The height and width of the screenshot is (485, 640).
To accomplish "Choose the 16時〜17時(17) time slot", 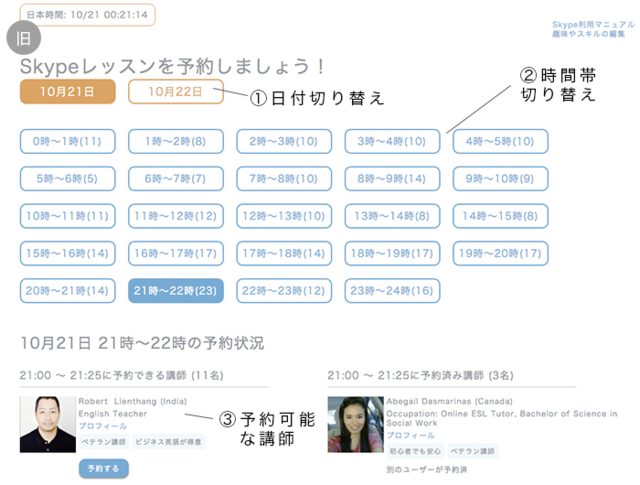I will (175, 254).
